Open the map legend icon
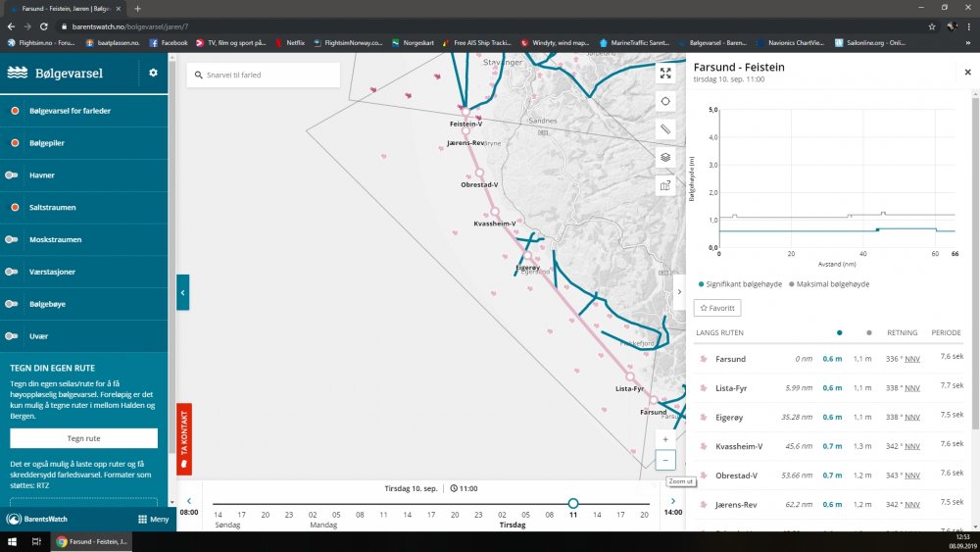This screenshot has width=980, height=552. pyautogui.click(x=665, y=185)
